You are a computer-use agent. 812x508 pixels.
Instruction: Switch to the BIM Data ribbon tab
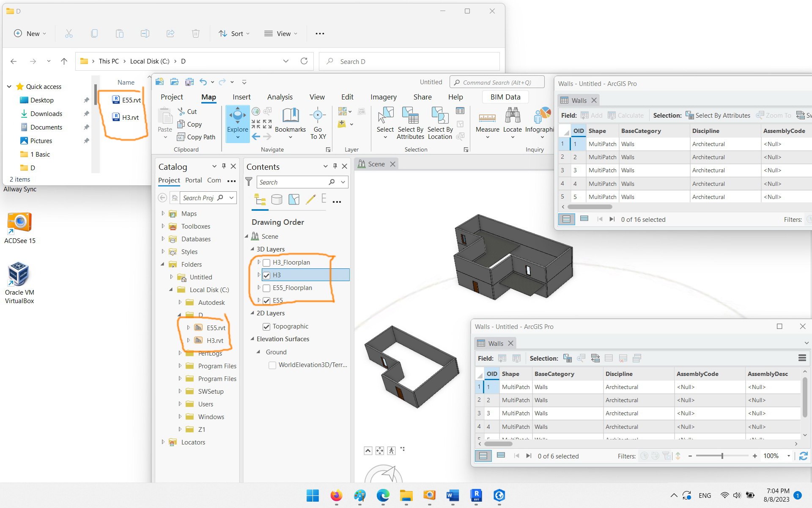click(x=505, y=97)
